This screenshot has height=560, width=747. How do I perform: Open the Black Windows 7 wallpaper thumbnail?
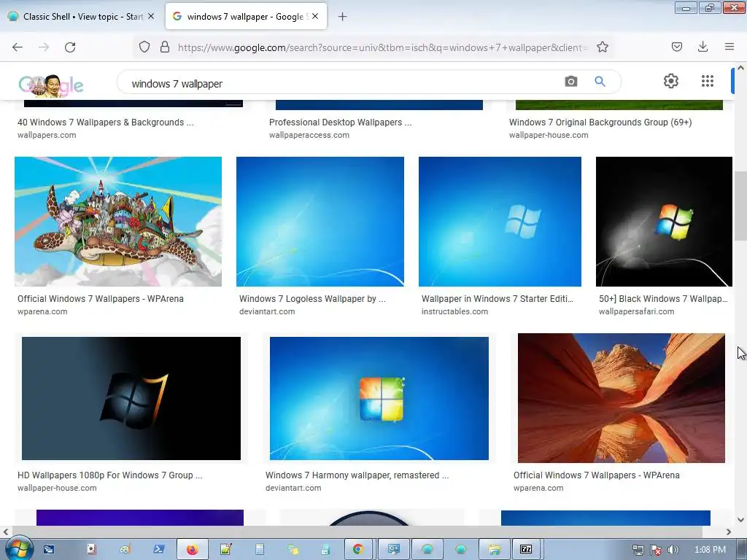click(664, 222)
